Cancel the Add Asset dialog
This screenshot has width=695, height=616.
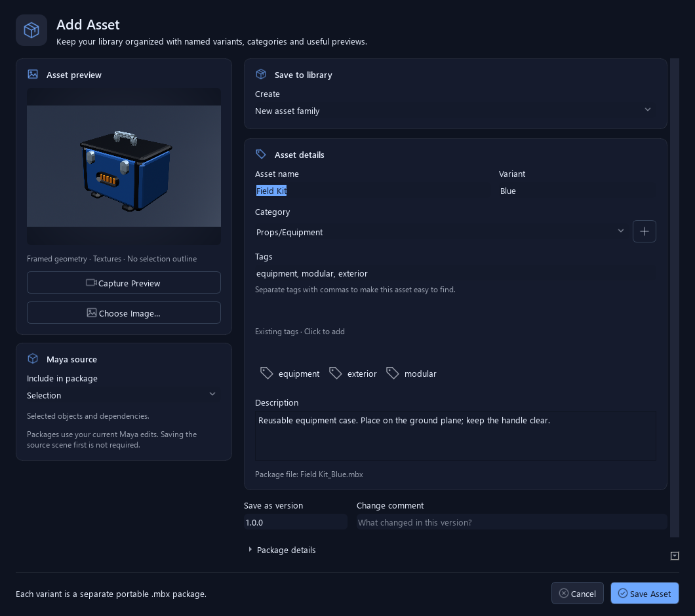(x=577, y=594)
